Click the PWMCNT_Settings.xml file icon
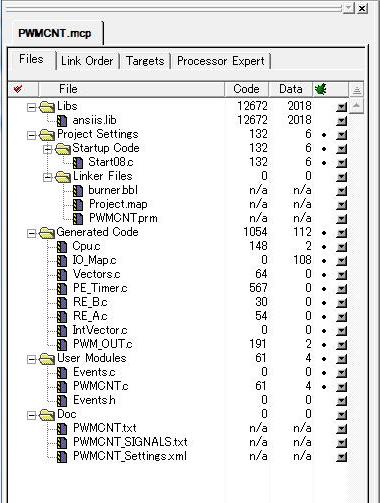This screenshot has height=503, width=380. [62, 457]
